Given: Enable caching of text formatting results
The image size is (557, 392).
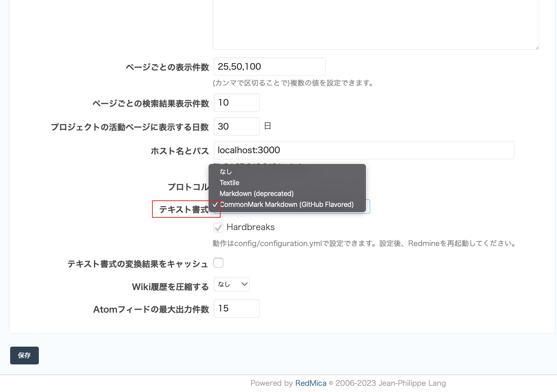Looking at the screenshot, I should point(218,262).
